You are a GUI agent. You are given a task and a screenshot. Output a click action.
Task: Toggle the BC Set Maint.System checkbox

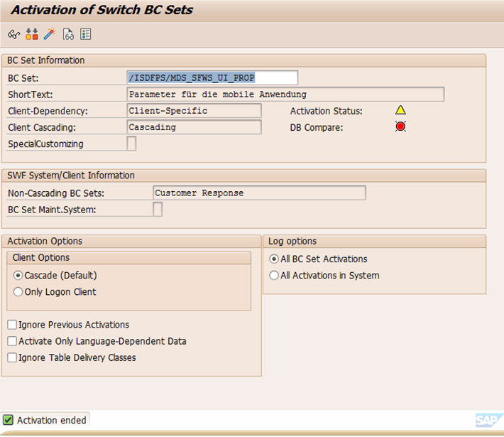coord(158,209)
